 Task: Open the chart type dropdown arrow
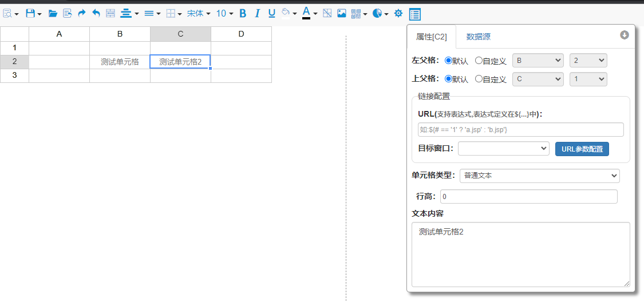pyautogui.click(x=386, y=14)
